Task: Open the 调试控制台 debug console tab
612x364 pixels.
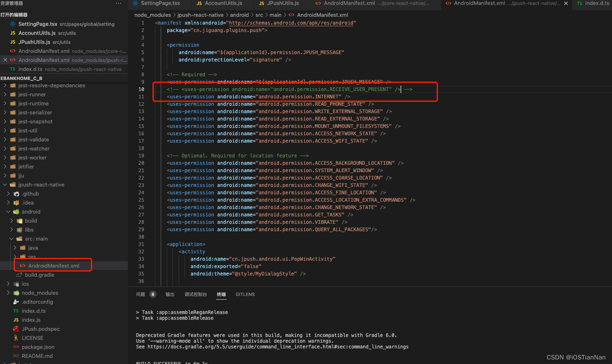Action: pos(196,294)
